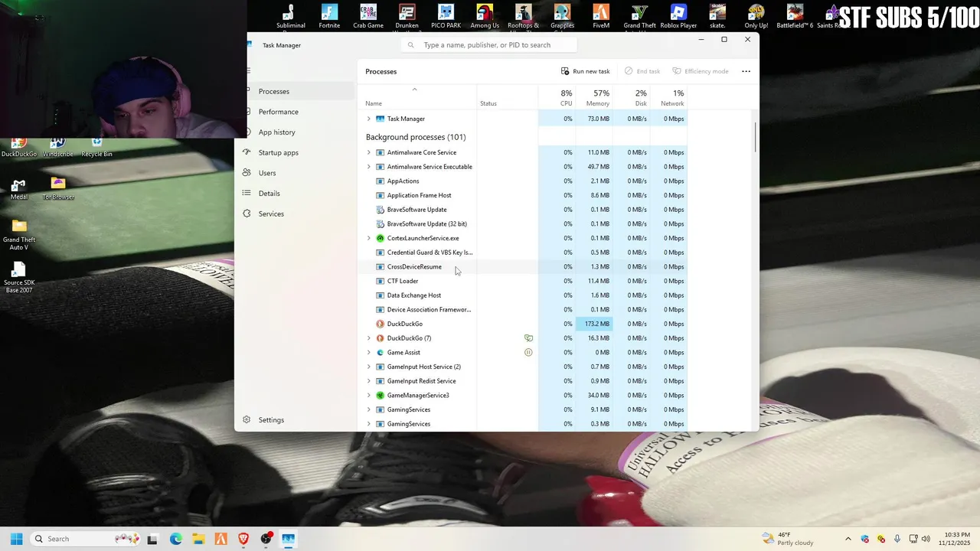Expand the Game Assist process row
Viewport: 980px width, 551px height.
368,353
